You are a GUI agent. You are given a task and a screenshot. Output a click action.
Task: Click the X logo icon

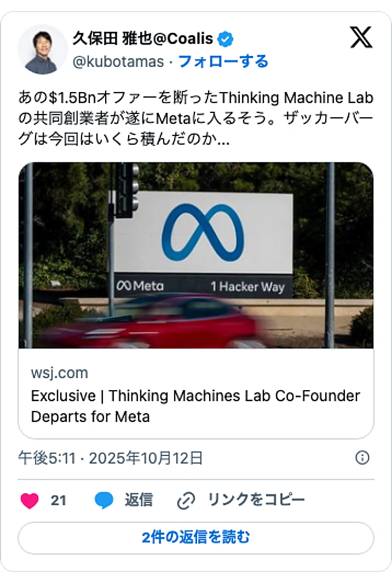(361, 37)
